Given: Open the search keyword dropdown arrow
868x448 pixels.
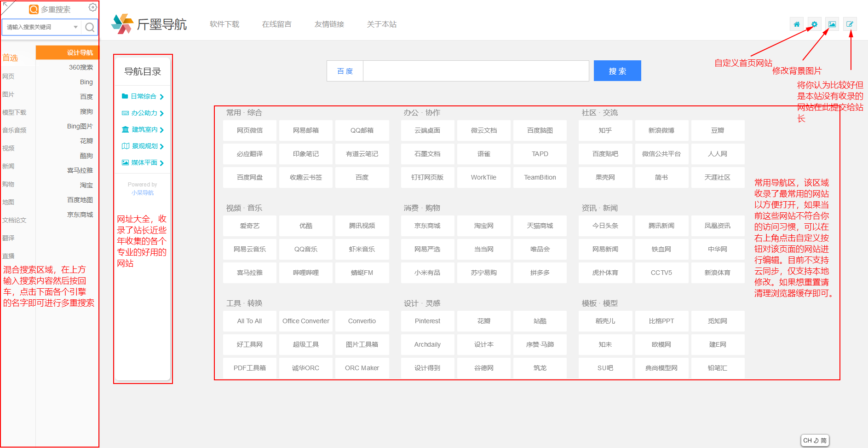Looking at the screenshot, I should 75,27.
